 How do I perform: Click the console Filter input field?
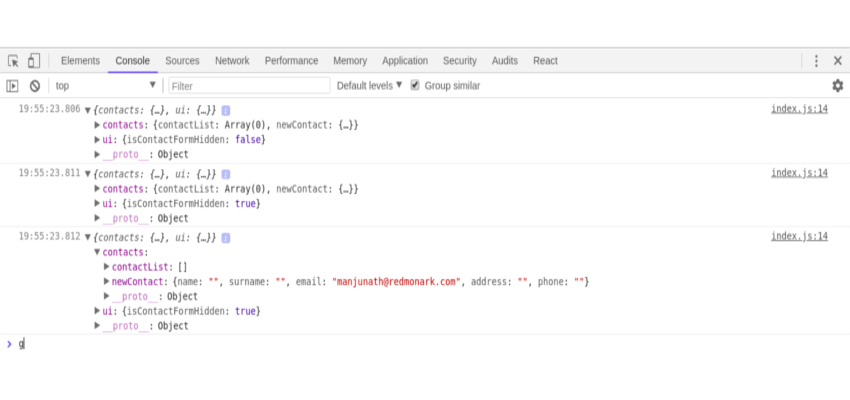click(249, 86)
